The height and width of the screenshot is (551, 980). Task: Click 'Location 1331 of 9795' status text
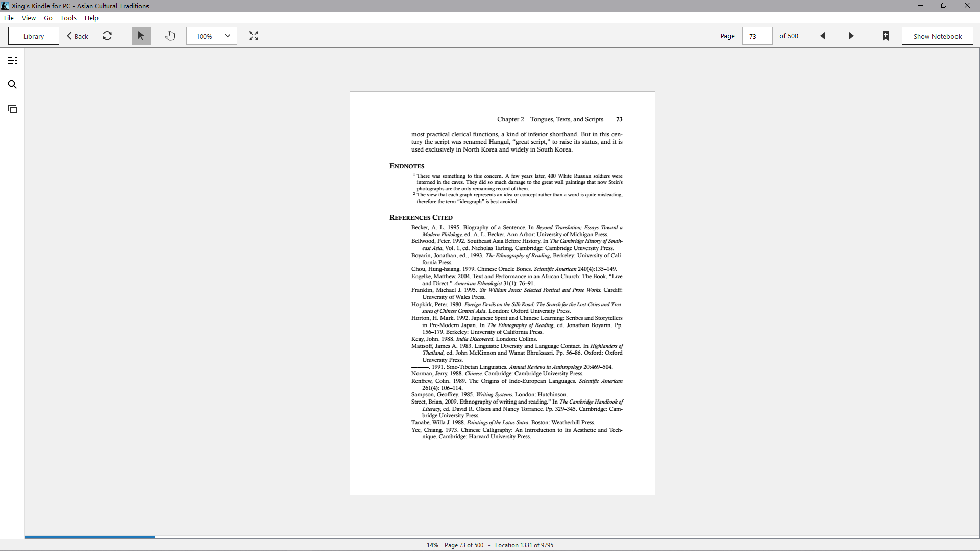point(524,545)
